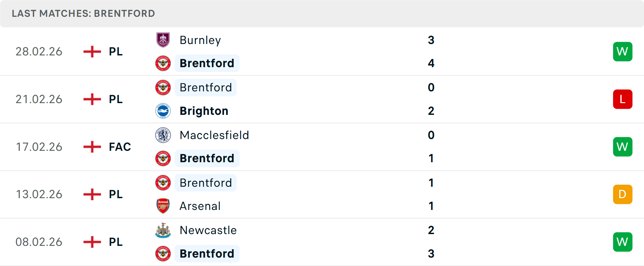Click the England flag for the FAC match
Screen dimensions: 644x266
(92, 147)
